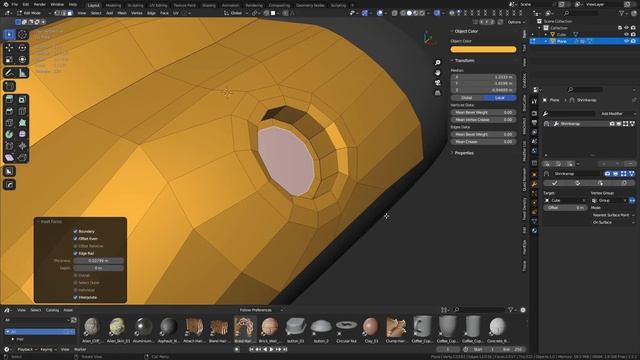Select the Poly Build tool

[22, 122]
